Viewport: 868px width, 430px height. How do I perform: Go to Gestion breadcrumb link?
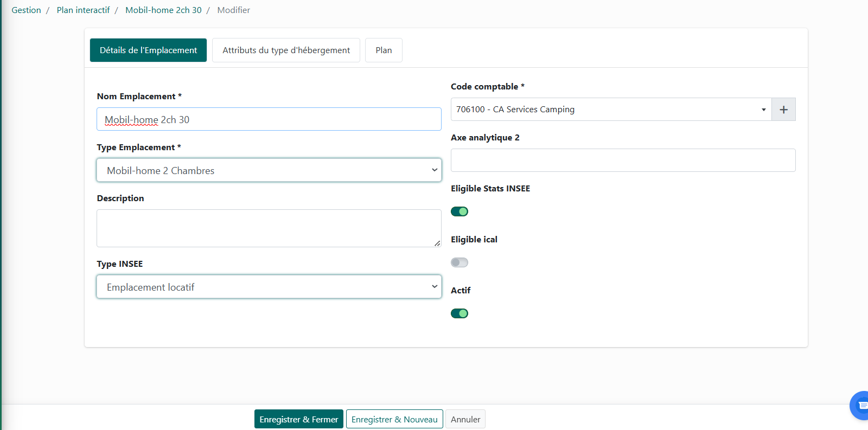click(26, 10)
